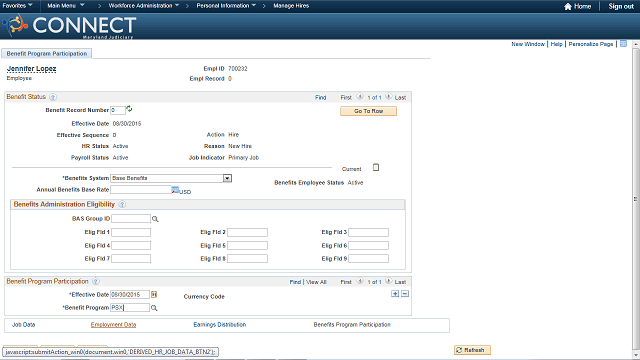Select the Benefit Program Participation tab
The width and height of the screenshot is (640, 360).
click(47, 53)
